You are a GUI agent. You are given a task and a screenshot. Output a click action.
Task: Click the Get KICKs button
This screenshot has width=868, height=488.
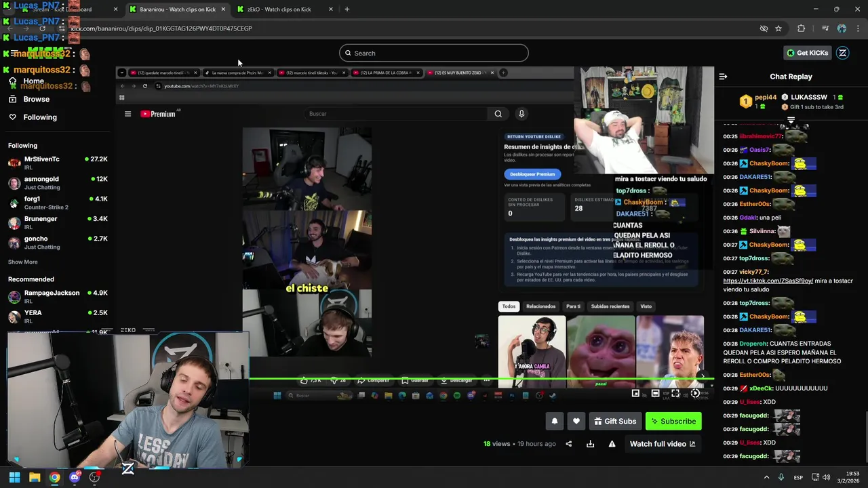(x=807, y=53)
